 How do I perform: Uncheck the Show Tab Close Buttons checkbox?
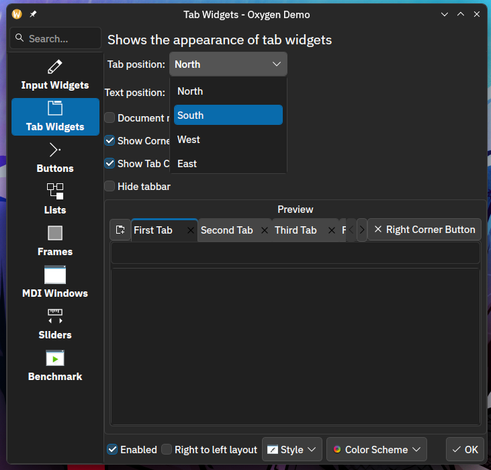click(110, 163)
